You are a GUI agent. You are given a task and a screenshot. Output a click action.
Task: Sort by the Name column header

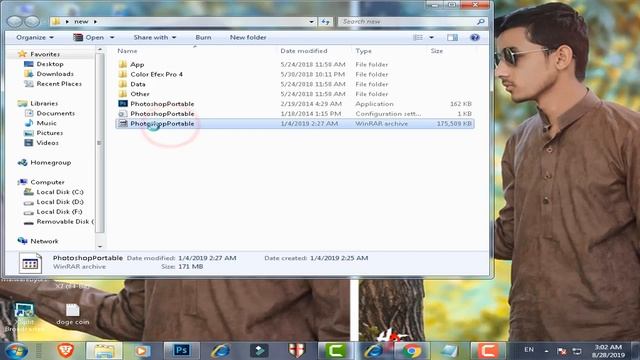(x=127, y=51)
